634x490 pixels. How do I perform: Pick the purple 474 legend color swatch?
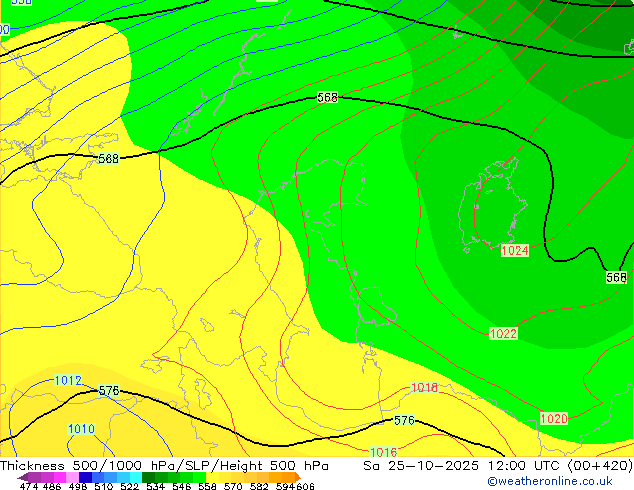point(34,477)
